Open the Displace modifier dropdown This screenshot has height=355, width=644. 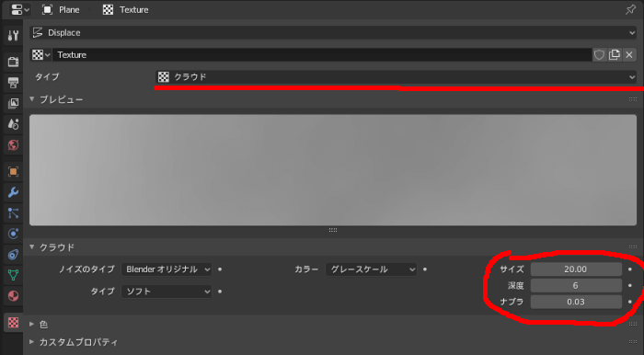coord(333,33)
